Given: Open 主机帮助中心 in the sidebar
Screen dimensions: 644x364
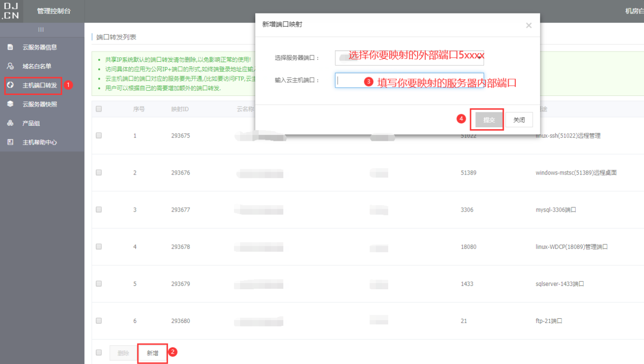Looking at the screenshot, I should click(x=39, y=142).
